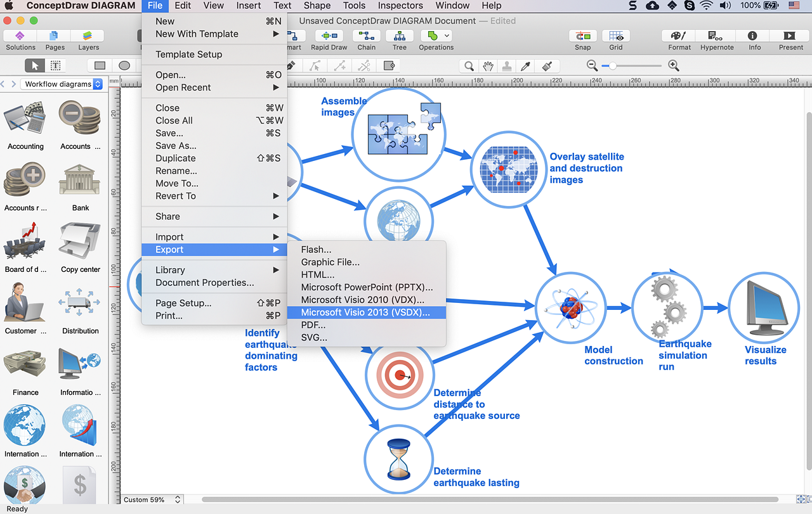This screenshot has height=514, width=812.
Task: Open the Apple menu
Action: point(9,6)
